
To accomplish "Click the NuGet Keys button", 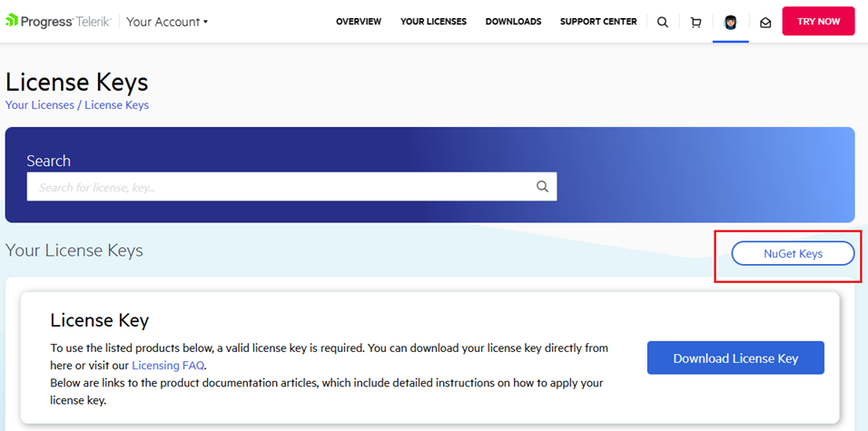I will point(793,253).
